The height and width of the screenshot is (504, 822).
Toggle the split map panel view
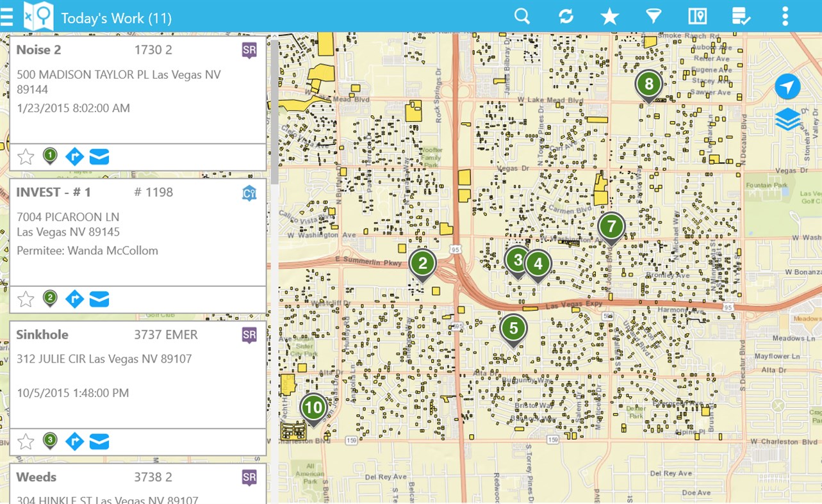click(697, 16)
